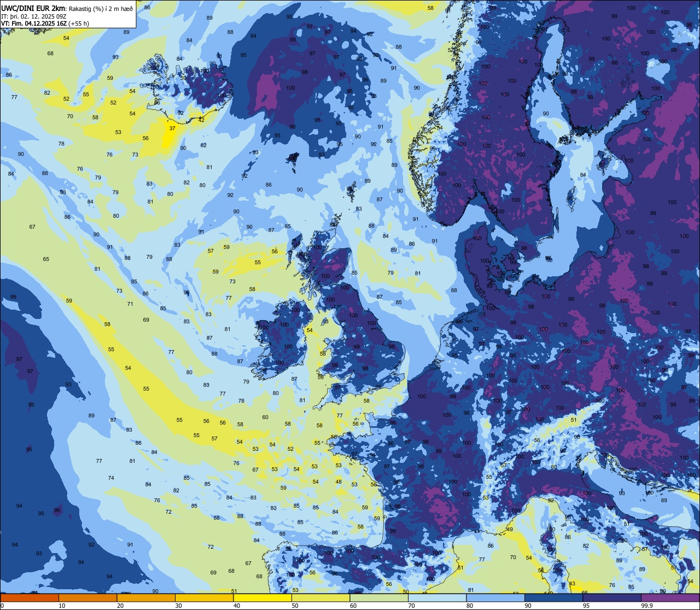This screenshot has height=610, width=700.
Task: Click the bright yellow 40–50 legend segment
Action: pyautogui.click(x=262, y=597)
